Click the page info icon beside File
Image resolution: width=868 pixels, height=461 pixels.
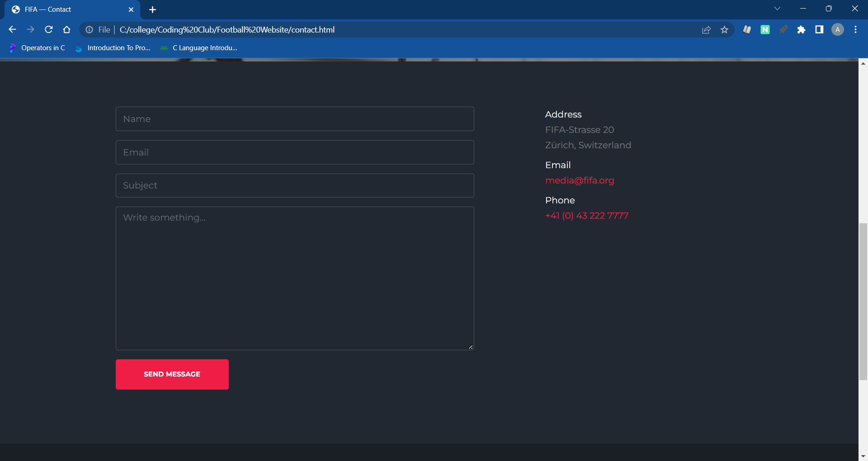point(89,29)
